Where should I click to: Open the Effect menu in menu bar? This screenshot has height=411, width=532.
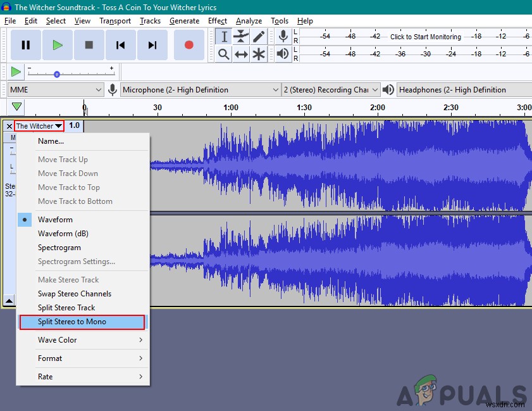tap(218, 21)
